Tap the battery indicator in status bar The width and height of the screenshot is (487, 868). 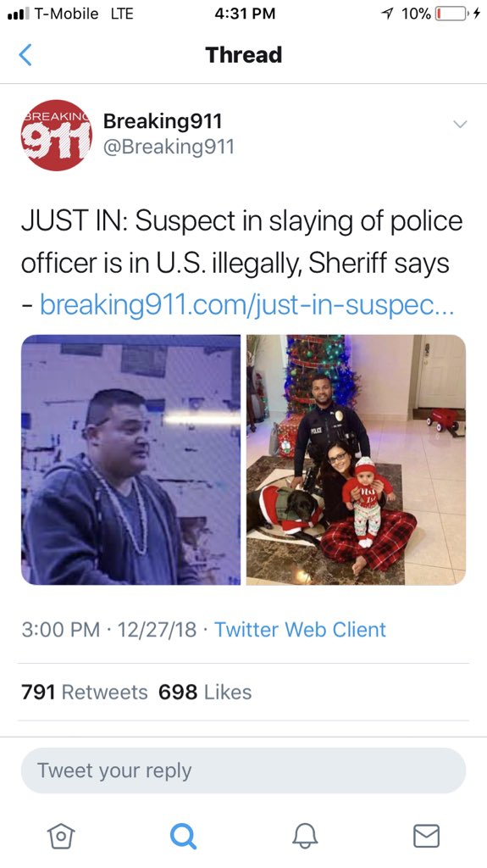pyautogui.click(x=452, y=14)
